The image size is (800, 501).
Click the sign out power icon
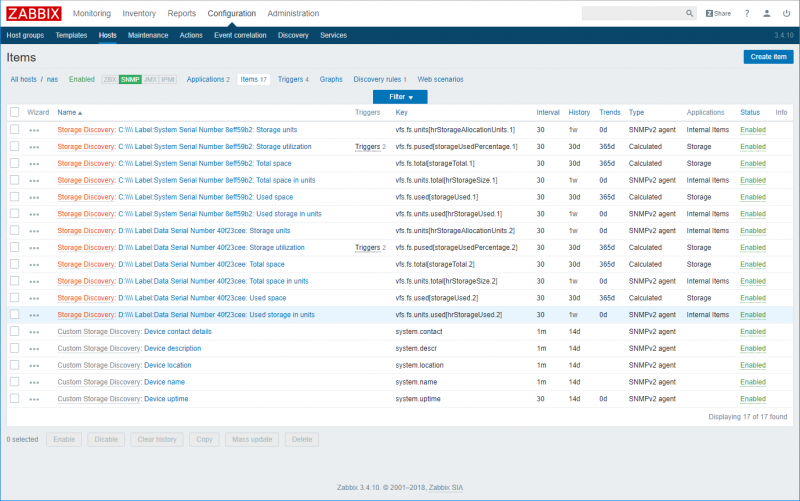point(785,14)
